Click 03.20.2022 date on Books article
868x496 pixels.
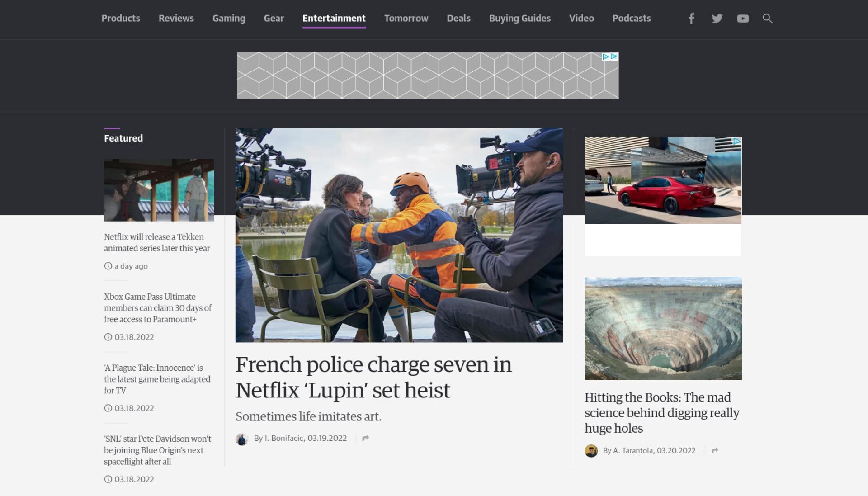[676, 451]
